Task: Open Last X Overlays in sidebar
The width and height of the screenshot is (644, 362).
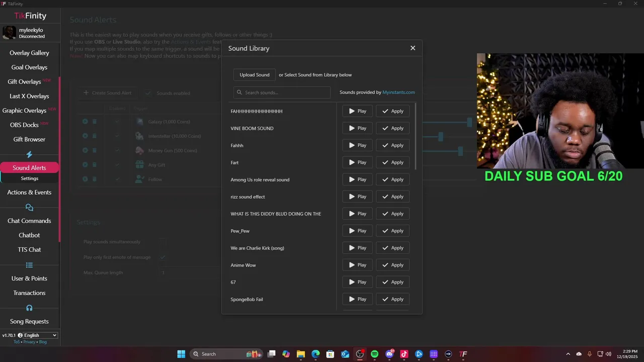Action: (29, 96)
